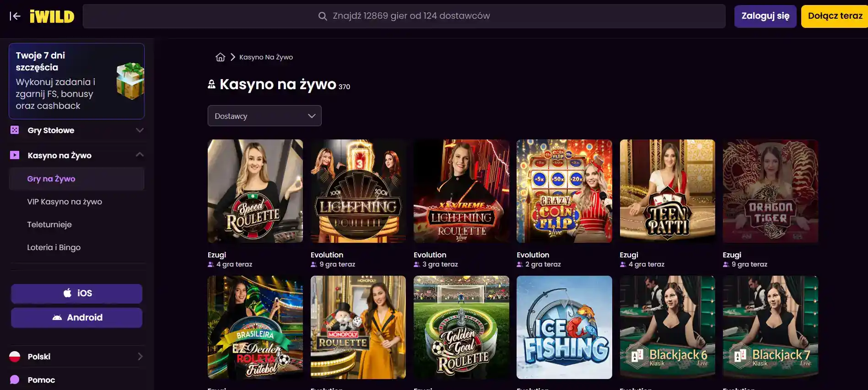
Task: Click the search magnifier icon
Action: click(x=323, y=16)
